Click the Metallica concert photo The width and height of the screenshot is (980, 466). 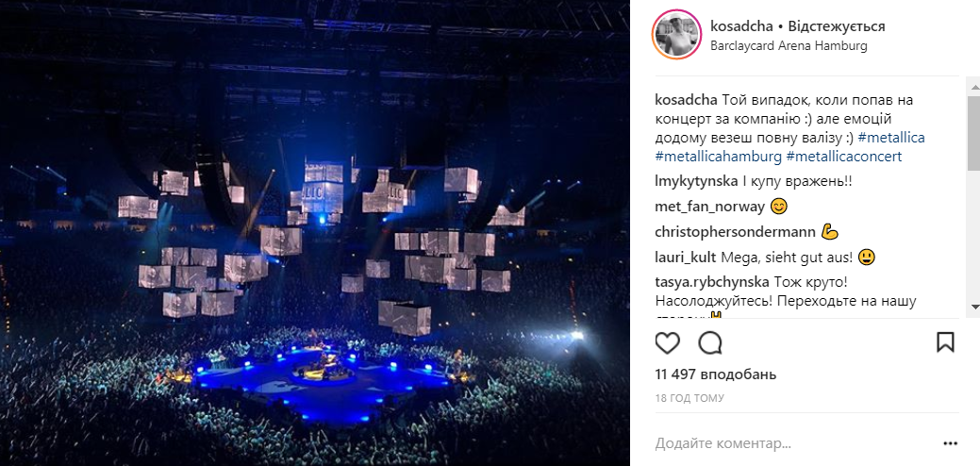(x=315, y=233)
